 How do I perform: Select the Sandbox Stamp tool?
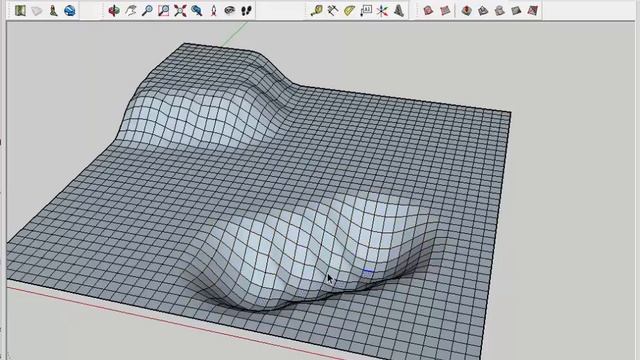point(483,10)
